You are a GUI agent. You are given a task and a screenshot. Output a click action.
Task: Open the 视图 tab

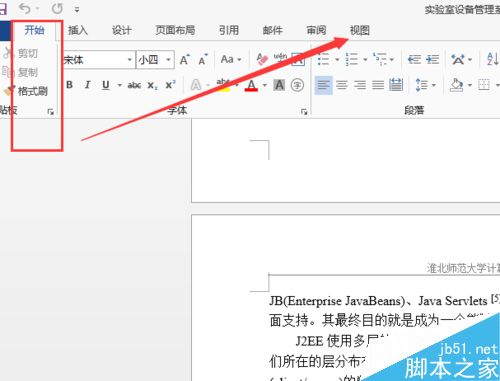[360, 30]
